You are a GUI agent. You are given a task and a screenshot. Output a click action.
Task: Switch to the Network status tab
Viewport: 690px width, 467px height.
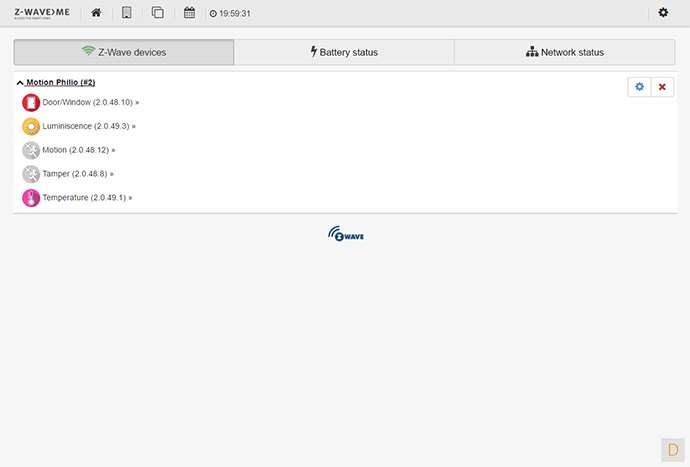point(565,52)
